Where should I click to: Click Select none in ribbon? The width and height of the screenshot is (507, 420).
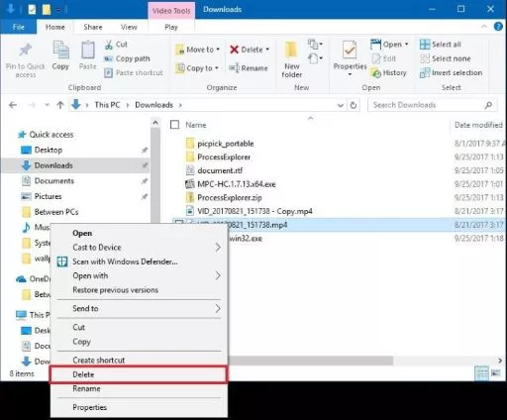(x=445, y=58)
